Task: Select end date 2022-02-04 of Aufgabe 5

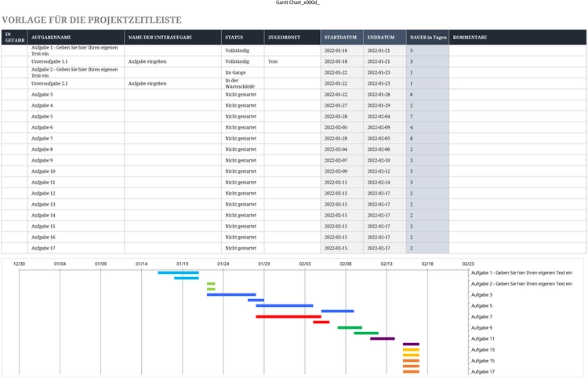Action: coord(384,116)
